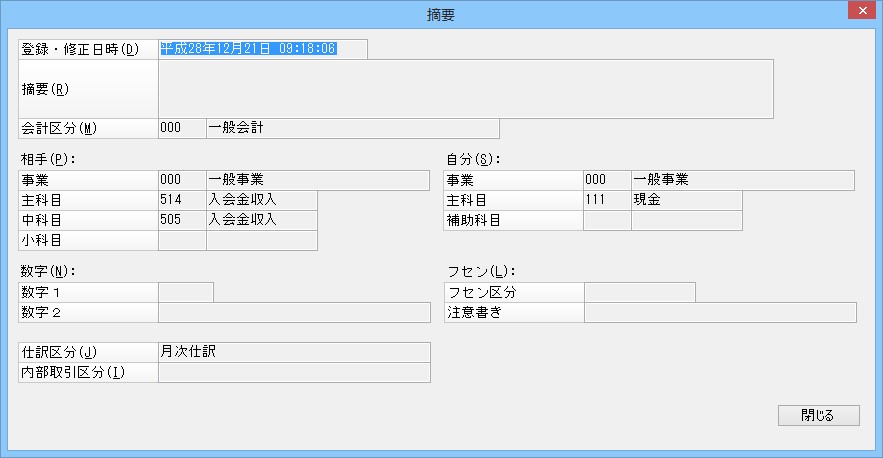
Task: Click the 補助科目 code field
Action: (607, 220)
